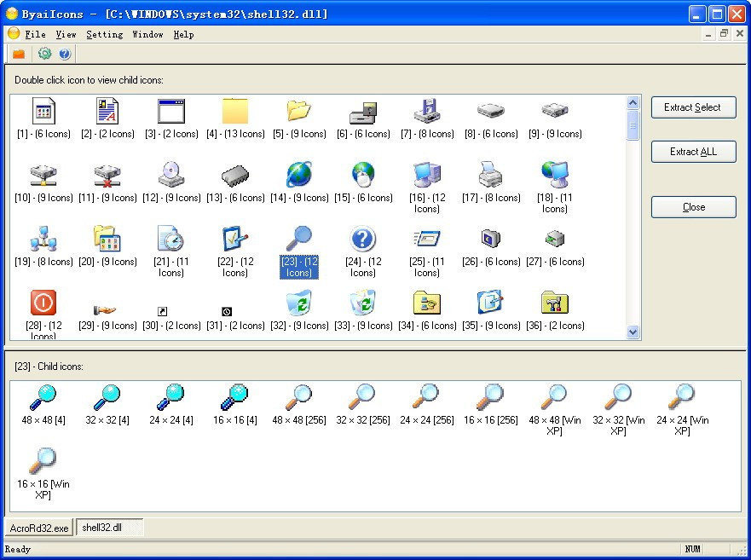The image size is (751, 560).
Task: Click the open file folder toolbar icon
Action: pos(19,54)
